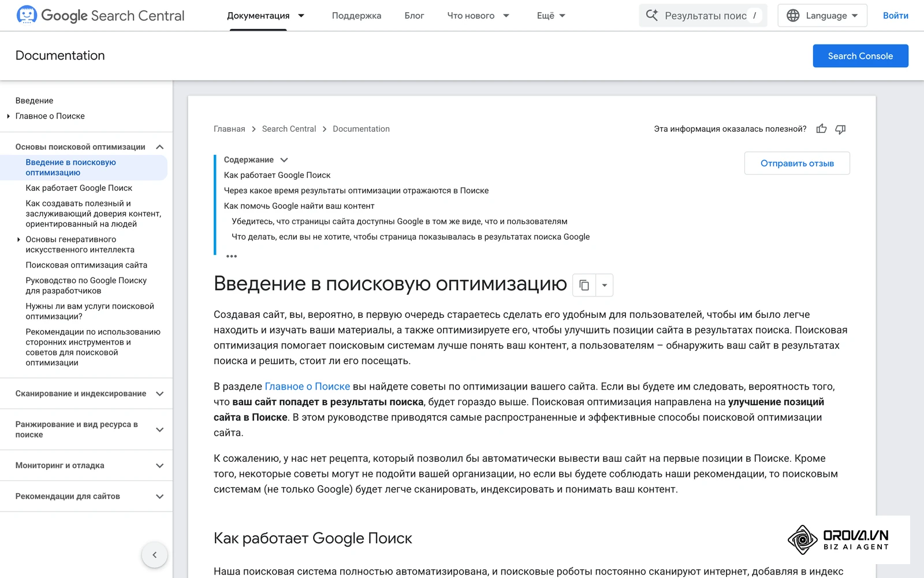Screen dimensions: 924x578
Task: Expand Основы генеративного искусственного интеллекта item
Action: (18, 239)
